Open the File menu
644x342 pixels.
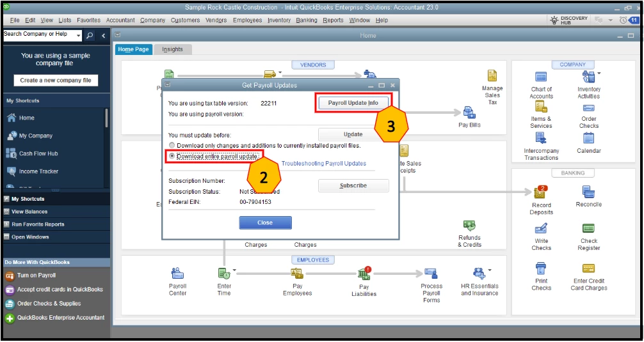click(x=14, y=20)
